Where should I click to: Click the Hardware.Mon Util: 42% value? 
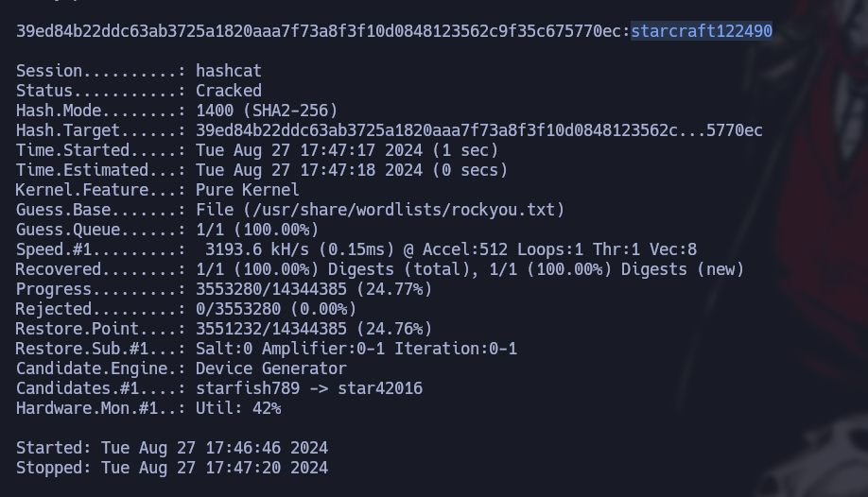(238, 408)
